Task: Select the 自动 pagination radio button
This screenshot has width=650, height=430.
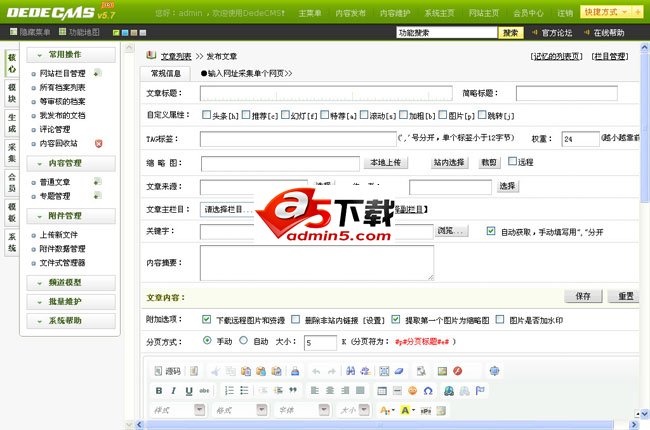Action: click(x=243, y=340)
